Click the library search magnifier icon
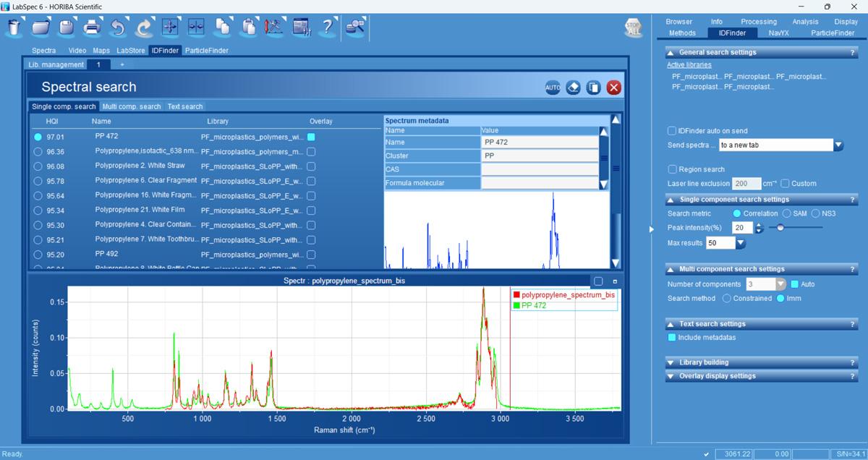Image resolution: width=868 pixels, height=460 pixels. [354, 27]
